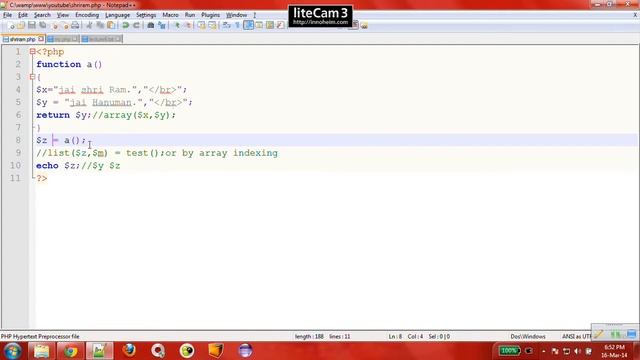Viewport: 640px width, 360px height.
Task: Open Firefox from taskbar
Action: point(129,350)
